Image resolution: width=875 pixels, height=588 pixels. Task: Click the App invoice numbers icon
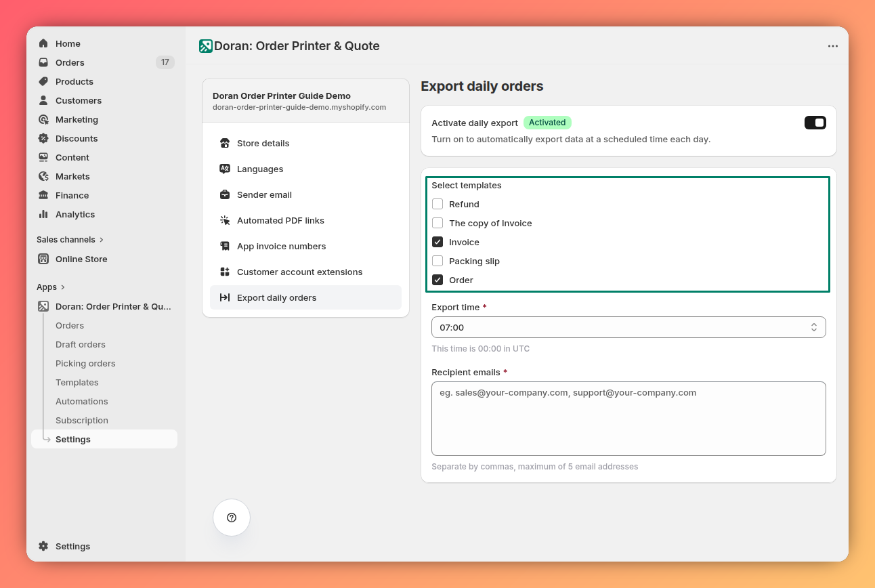pyautogui.click(x=224, y=246)
